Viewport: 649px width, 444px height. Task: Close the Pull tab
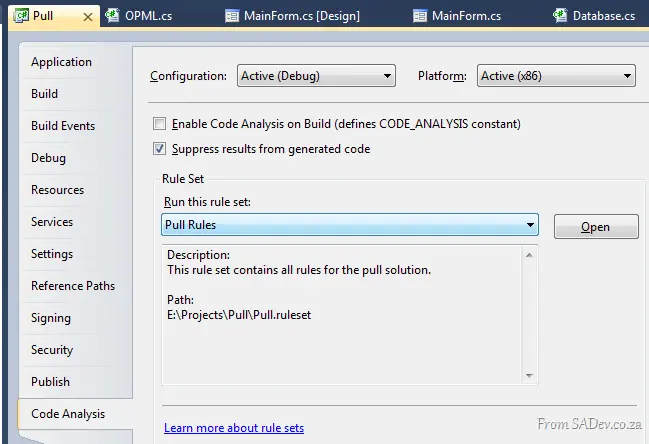pyautogui.click(x=88, y=17)
